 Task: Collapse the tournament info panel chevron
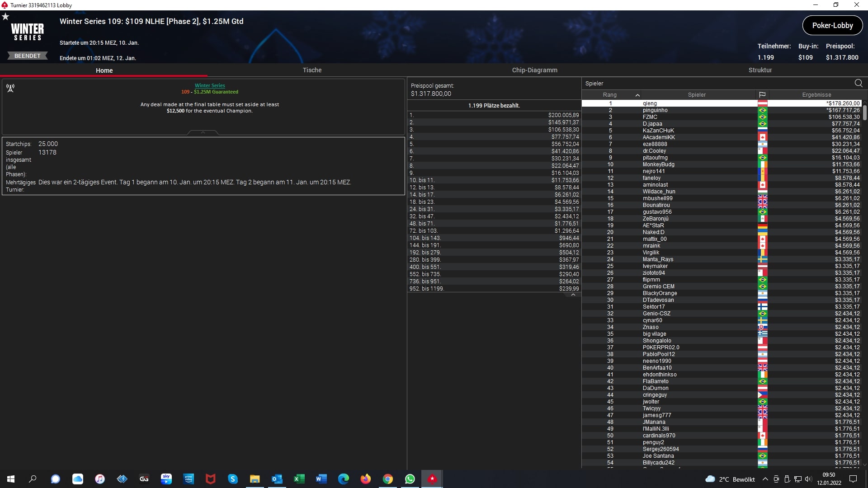click(x=203, y=132)
